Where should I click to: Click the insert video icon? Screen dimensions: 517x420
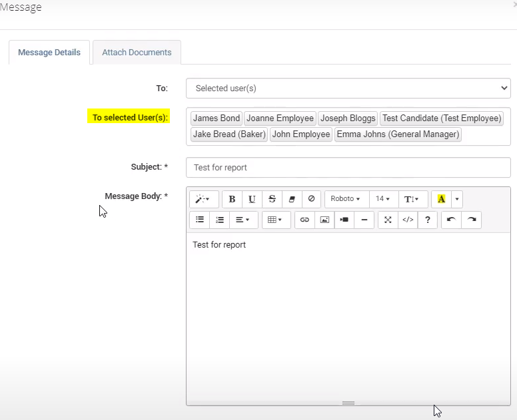click(x=344, y=220)
